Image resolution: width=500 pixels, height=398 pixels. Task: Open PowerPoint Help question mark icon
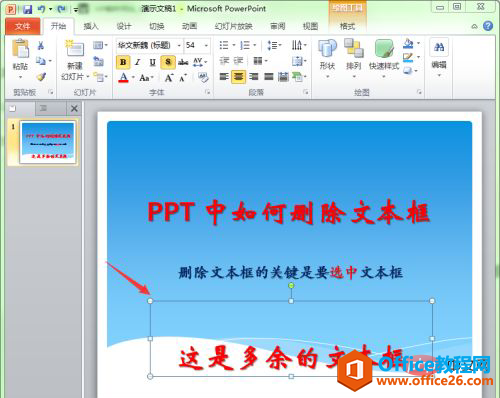click(488, 26)
